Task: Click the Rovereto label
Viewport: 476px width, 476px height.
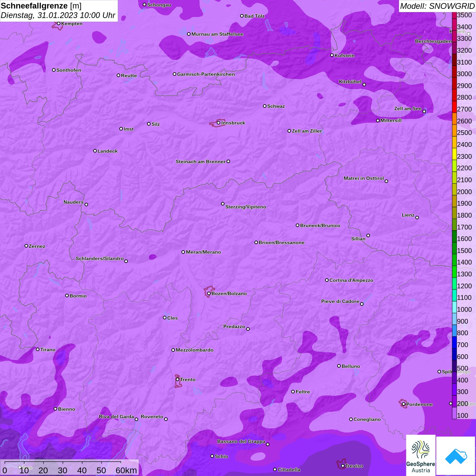Action: click(x=152, y=417)
